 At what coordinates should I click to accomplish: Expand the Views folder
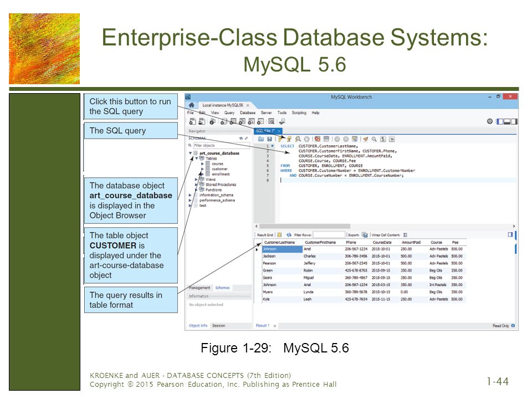196,180
